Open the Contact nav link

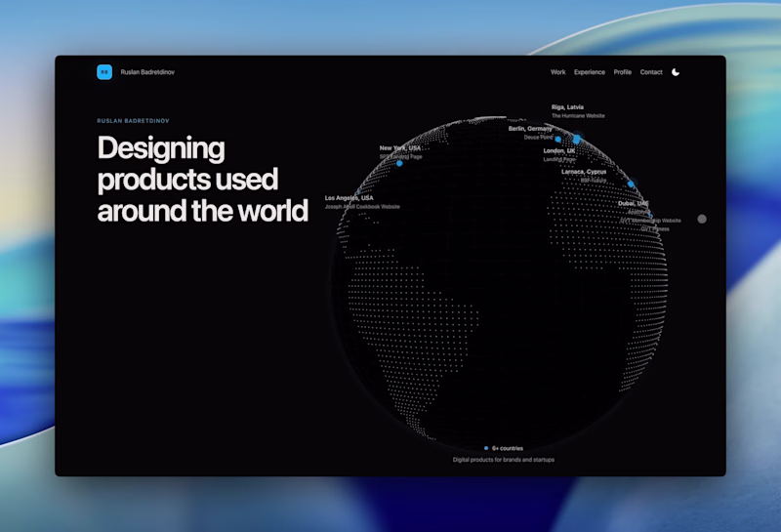[x=651, y=72]
